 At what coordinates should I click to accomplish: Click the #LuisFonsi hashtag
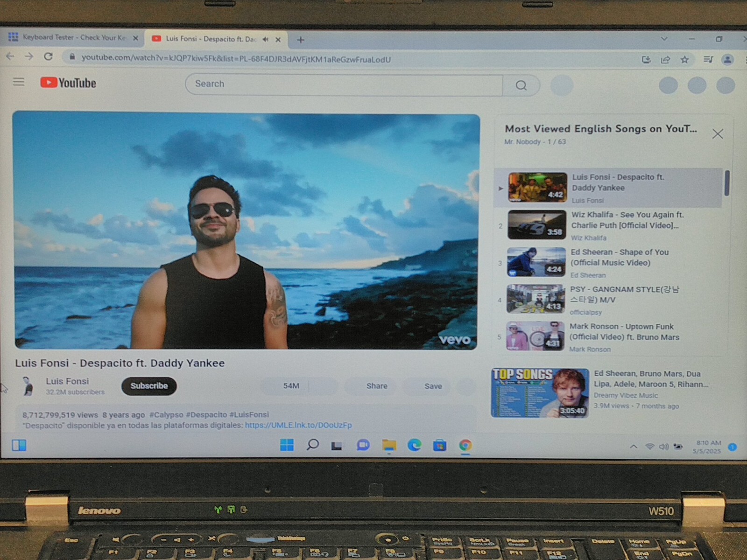click(x=249, y=414)
